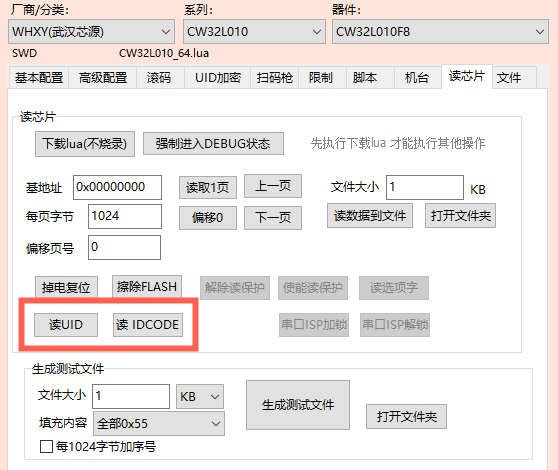Image resolution: width=558 pixels, height=470 pixels.
Task: Focus the 每页字节 1024 input field
Action: tap(125, 216)
